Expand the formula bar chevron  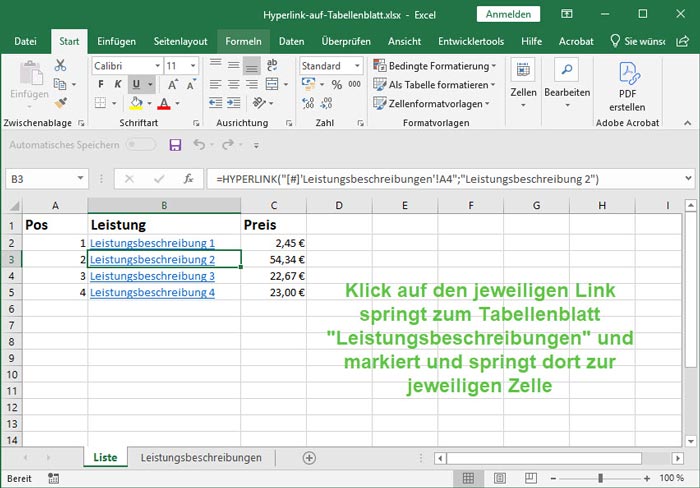tap(688, 179)
